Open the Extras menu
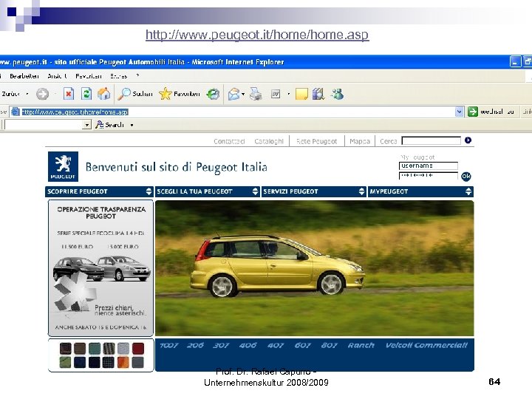 [119, 76]
